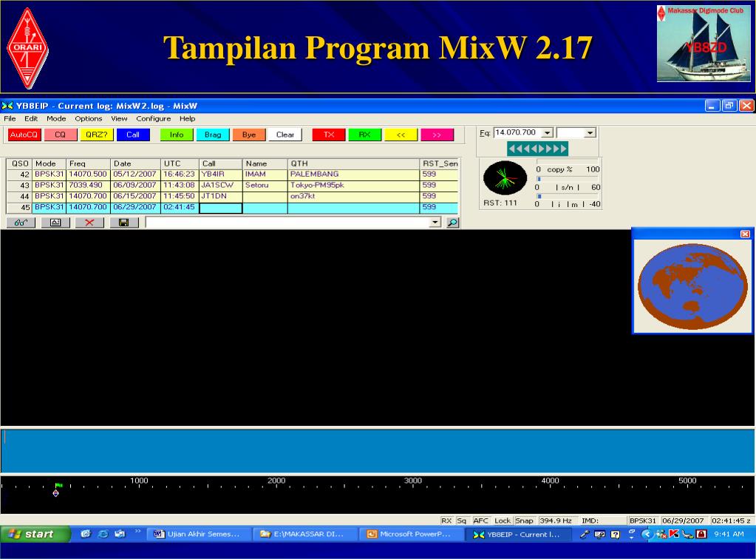Viewport: 756px width, 559px height.
Task: Click the orange Bye macro button
Action: click(x=249, y=135)
